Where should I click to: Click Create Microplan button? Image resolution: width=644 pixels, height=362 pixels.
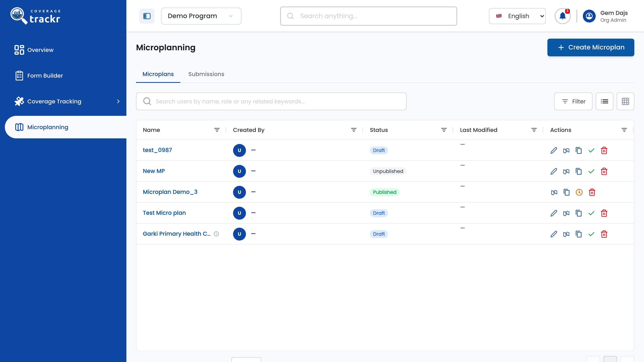coord(590,47)
